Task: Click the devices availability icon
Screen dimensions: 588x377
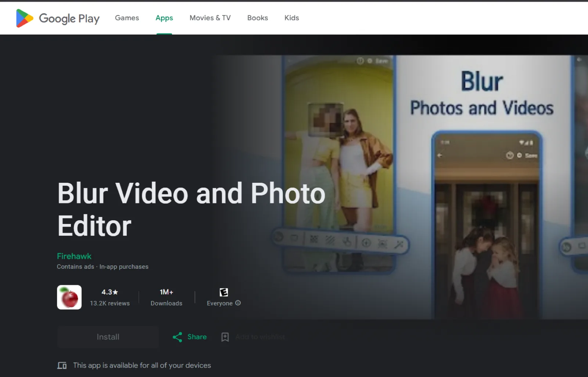Action: coord(62,365)
